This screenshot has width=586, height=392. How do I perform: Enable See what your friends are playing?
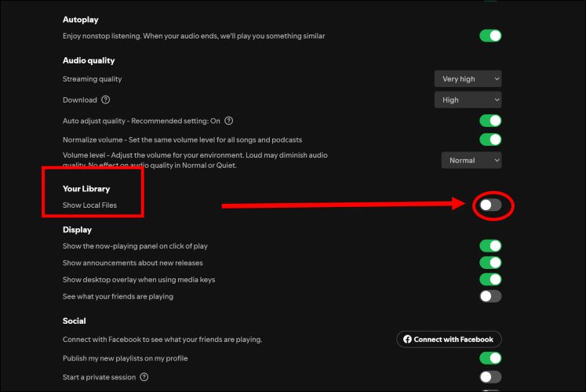click(x=490, y=296)
